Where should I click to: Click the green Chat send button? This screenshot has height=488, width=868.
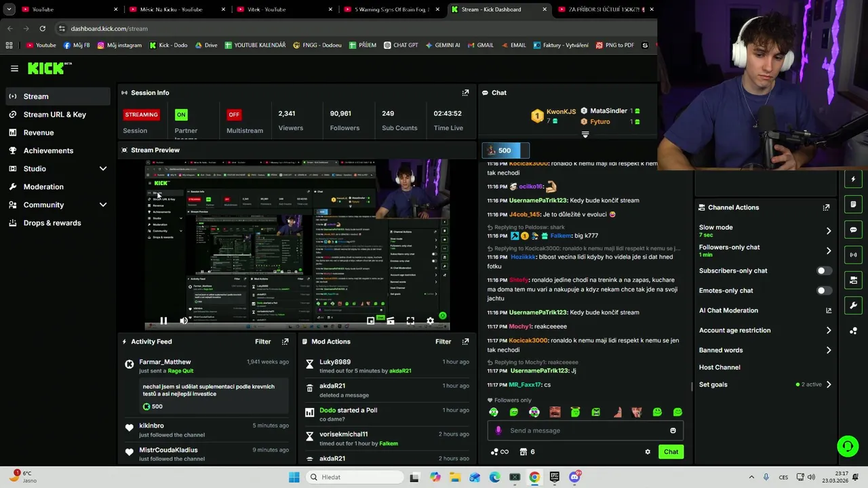pyautogui.click(x=671, y=452)
